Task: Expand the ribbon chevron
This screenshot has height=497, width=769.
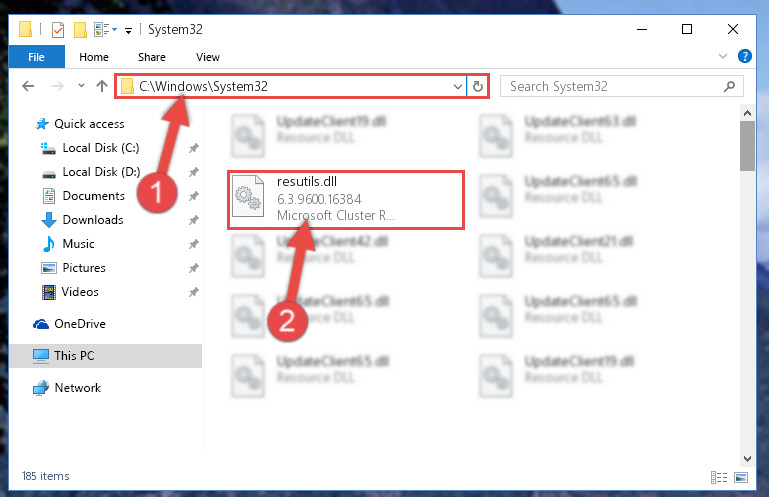Action: [722, 56]
